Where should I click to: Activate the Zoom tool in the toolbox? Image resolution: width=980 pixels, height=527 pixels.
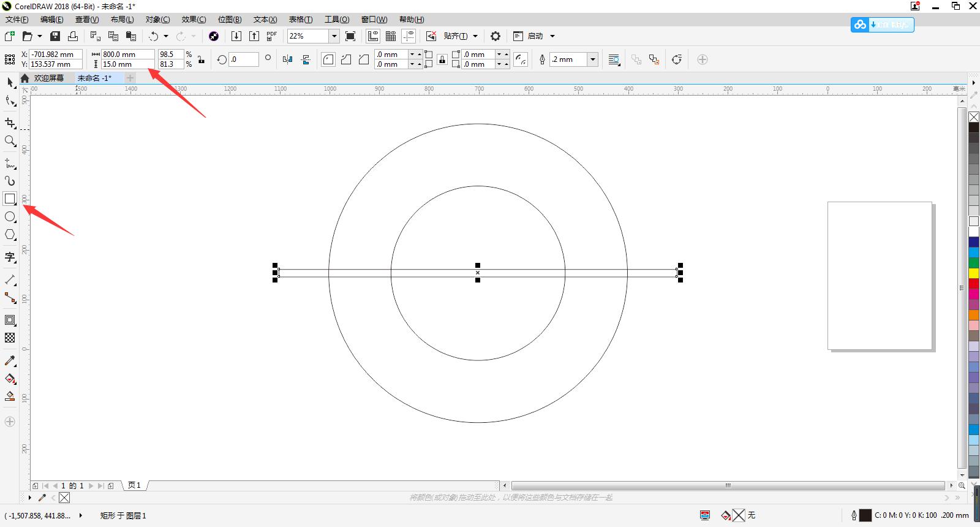pos(10,141)
